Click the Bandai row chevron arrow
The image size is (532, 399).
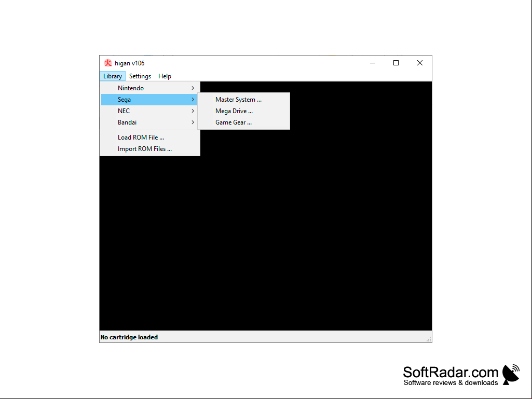click(193, 122)
